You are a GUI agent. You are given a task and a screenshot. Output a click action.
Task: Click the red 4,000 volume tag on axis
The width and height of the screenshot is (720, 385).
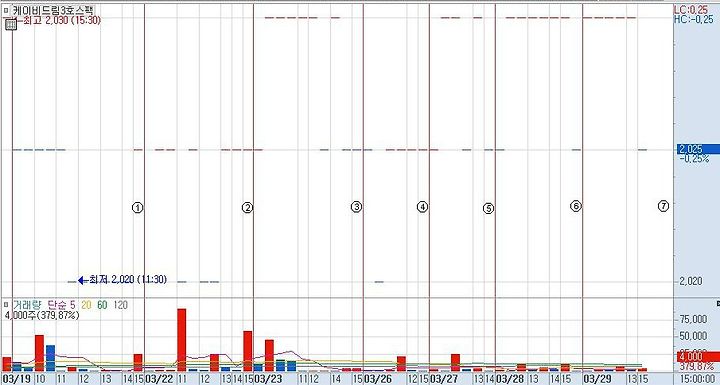698,357
